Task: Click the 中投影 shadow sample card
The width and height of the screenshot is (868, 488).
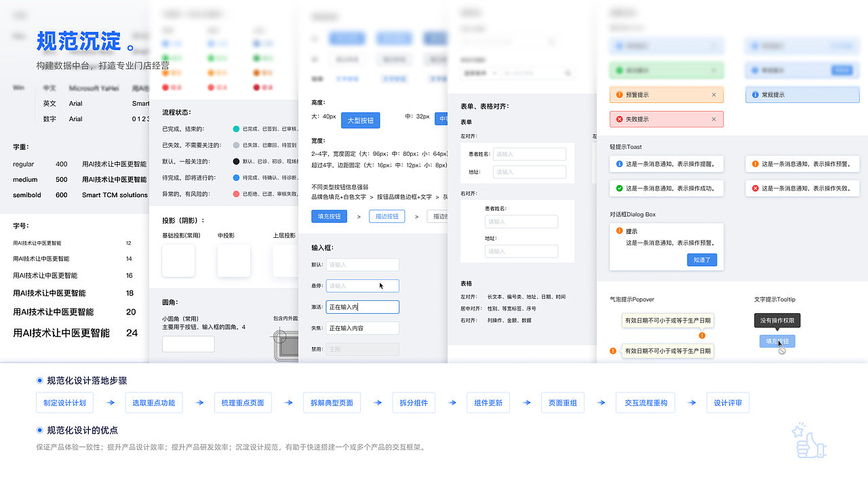Action: 234,261
